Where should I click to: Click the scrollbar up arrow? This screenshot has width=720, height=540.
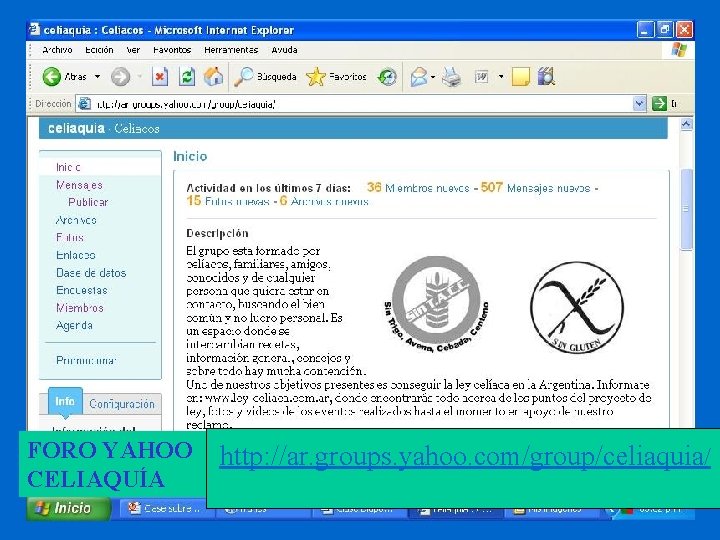(x=686, y=124)
